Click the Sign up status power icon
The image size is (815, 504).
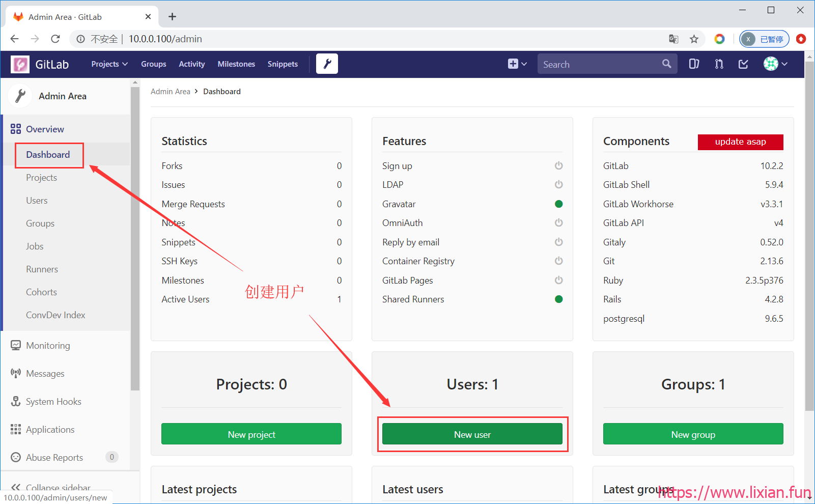pos(558,165)
